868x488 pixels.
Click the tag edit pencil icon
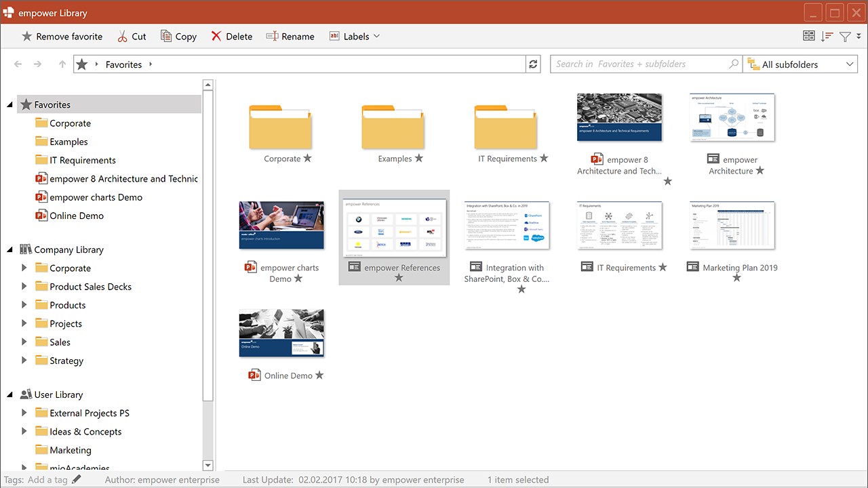[77, 479]
